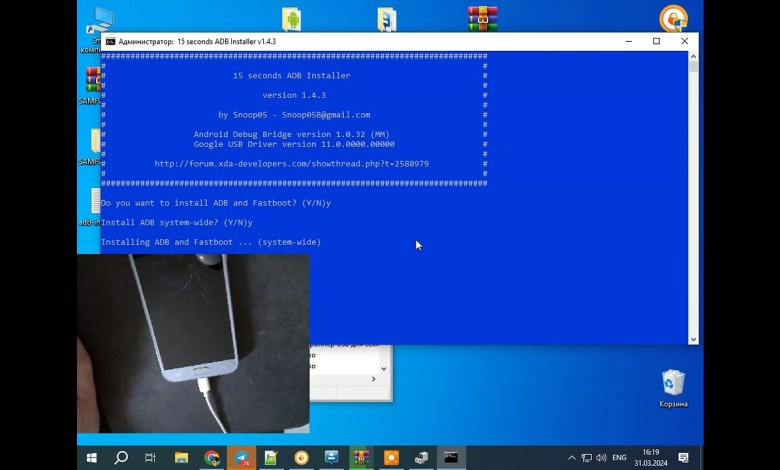780x470 pixels.
Task: Open the clock and date flyout
Action: coord(651,458)
